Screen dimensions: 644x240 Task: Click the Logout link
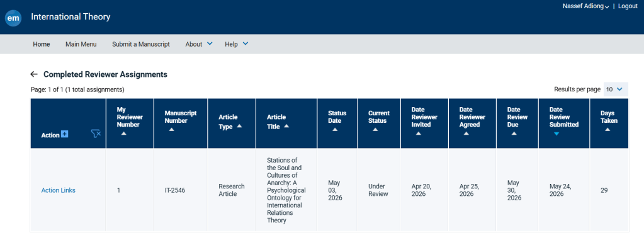coord(628,6)
